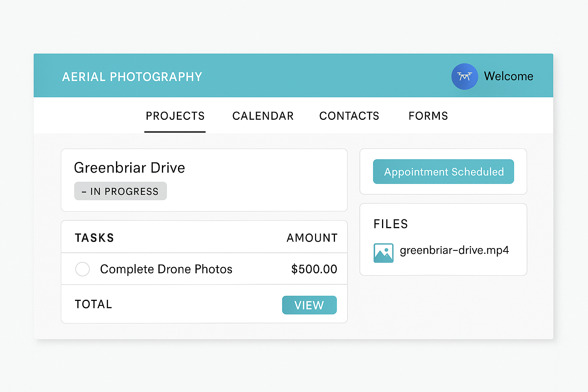The width and height of the screenshot is (588, 392).
Task: Click the View button in Total row
Action: click(309, 305)
